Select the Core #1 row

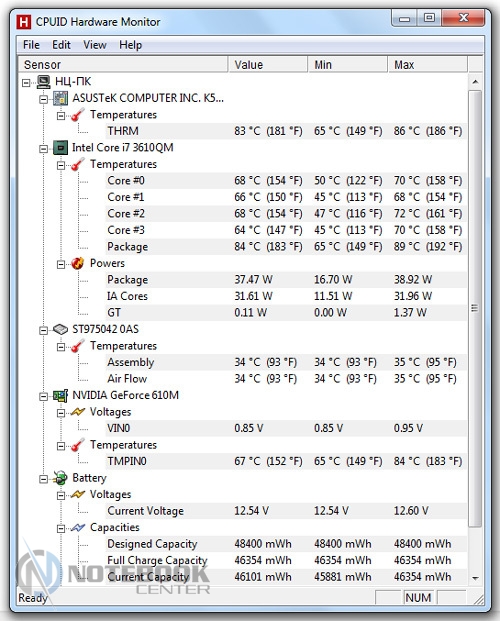point(285,197)
